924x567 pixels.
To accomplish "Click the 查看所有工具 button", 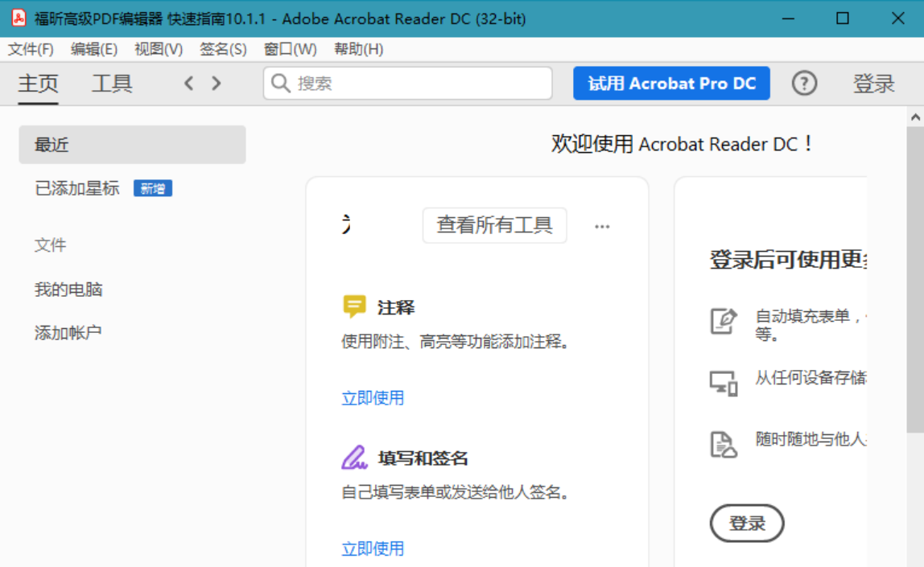I will 494,225.
